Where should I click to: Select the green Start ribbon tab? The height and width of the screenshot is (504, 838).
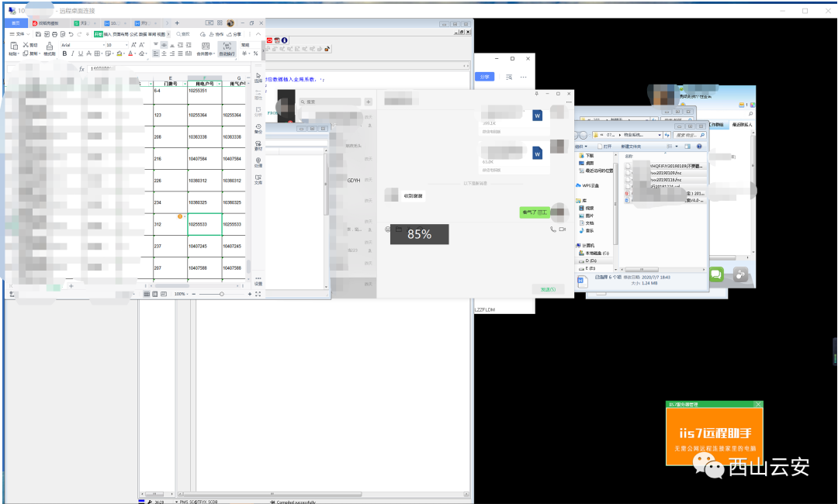[x=99, y=34]
